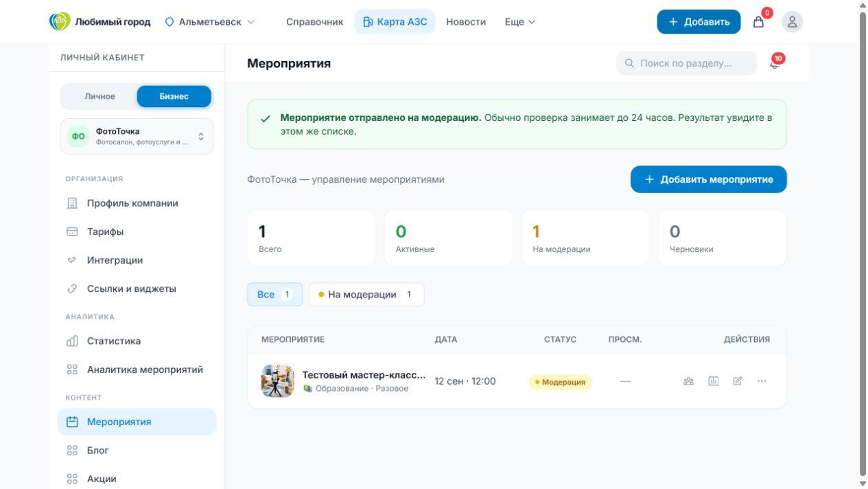Click the Активные counter card
This screenshot has width=868, height=489.
click(448, 238)
